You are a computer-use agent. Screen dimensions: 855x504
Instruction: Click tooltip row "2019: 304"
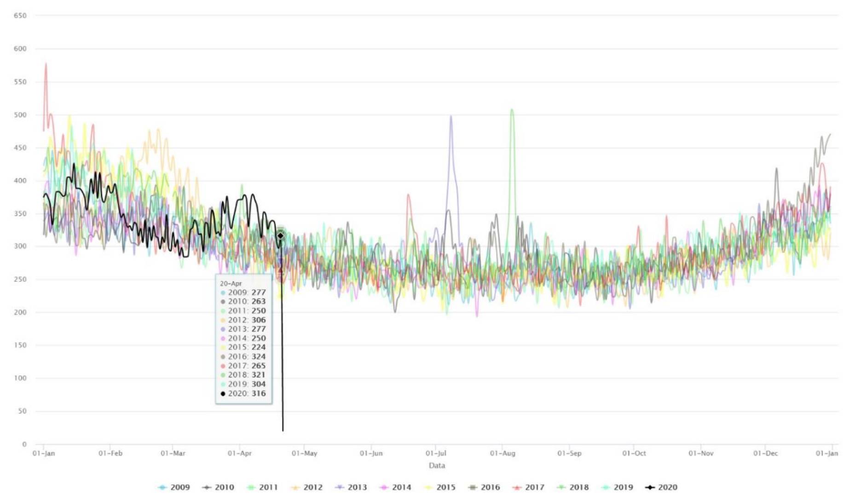point(243,384)
